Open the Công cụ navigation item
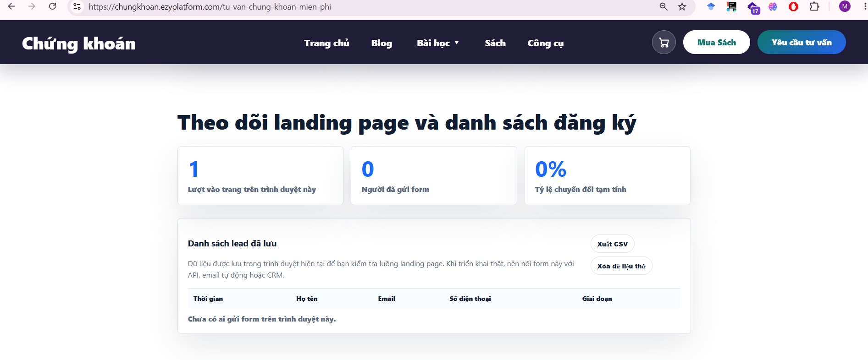The height and width of the screenshot is (360, 868). pyautogui.click(x=546, y=43)
